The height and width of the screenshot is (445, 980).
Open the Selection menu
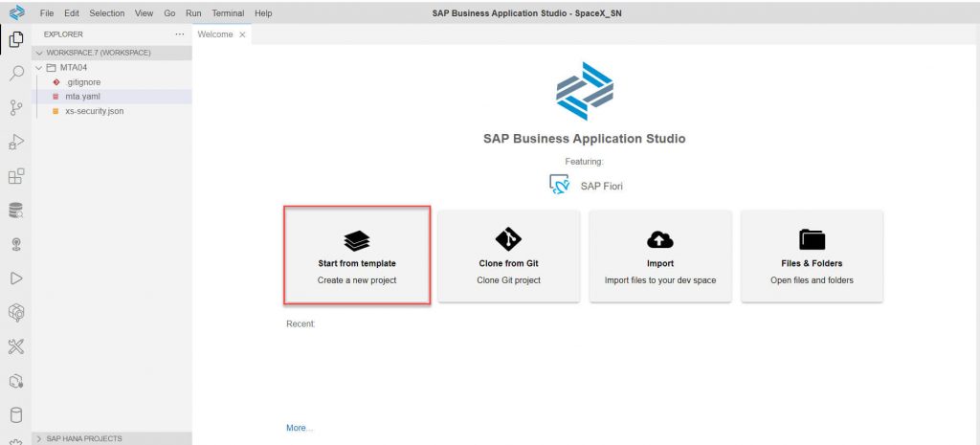coord(107,13)
